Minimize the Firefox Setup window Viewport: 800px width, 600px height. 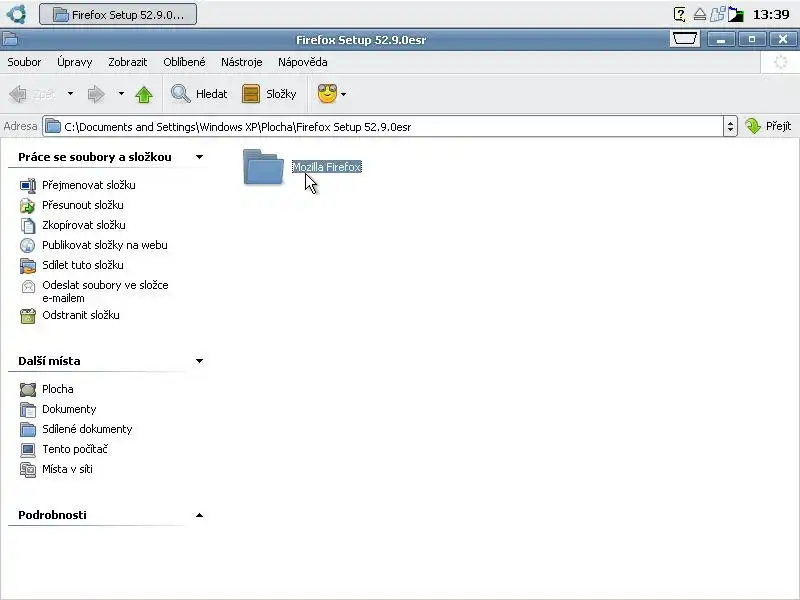(x=721, y=39)
